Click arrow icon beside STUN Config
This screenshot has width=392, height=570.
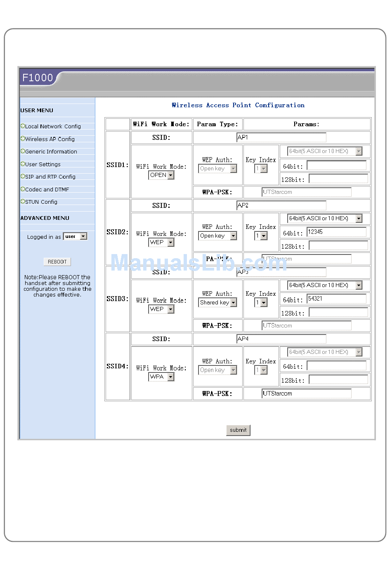point(23,201)
